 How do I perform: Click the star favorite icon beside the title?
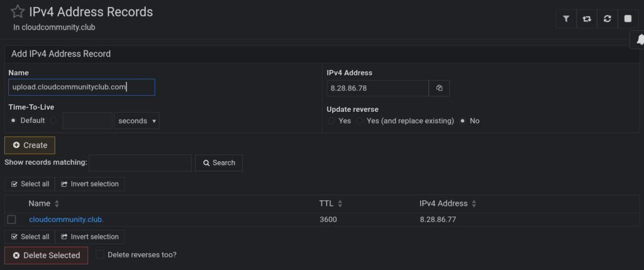pyautogui.click(x=18, y=12)
